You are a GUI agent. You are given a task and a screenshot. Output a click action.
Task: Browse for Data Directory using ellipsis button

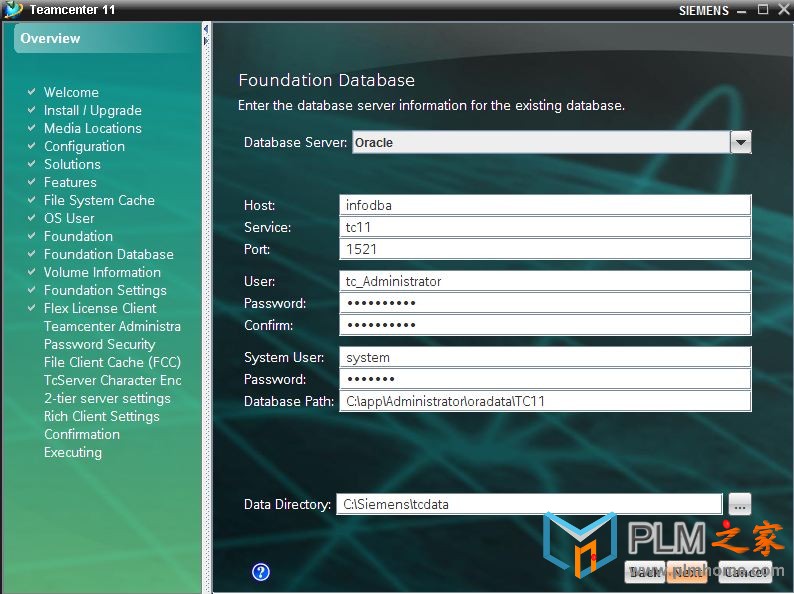[740, 504]
